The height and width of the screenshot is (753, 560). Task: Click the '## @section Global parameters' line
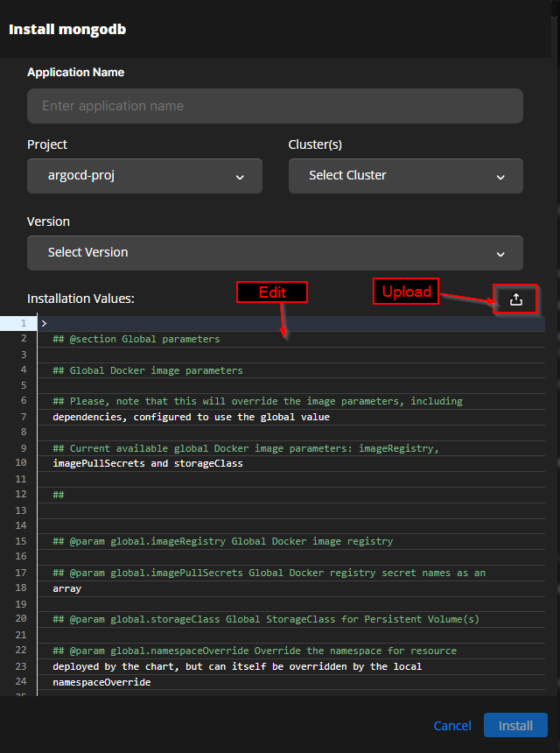pyautogui.click(x=136, y=339)
